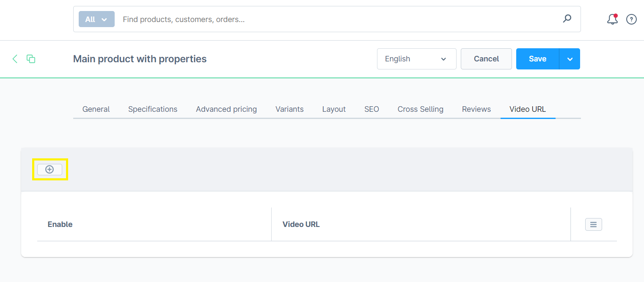Open the Advanced pricing tab

point(226,109)
